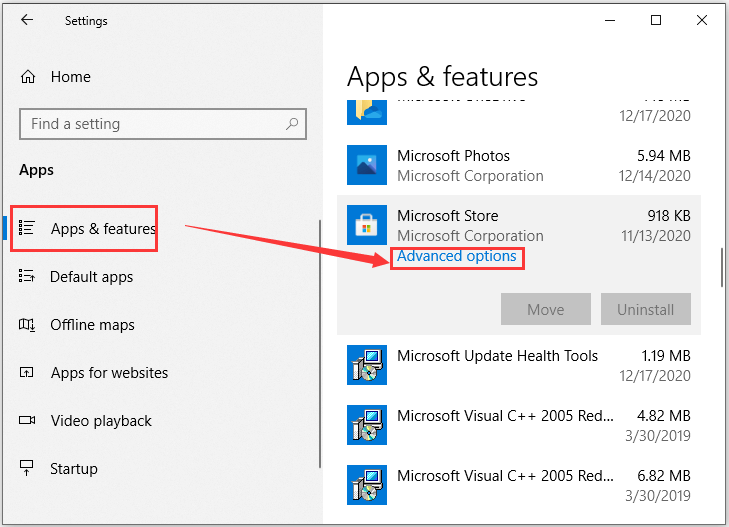Click the Microsoft Store app icon
This screenshot has width=729, height=527.
(367, 225)
